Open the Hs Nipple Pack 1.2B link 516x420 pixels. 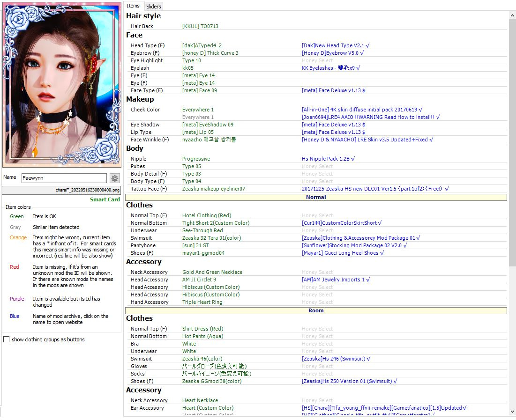(328, 159)
